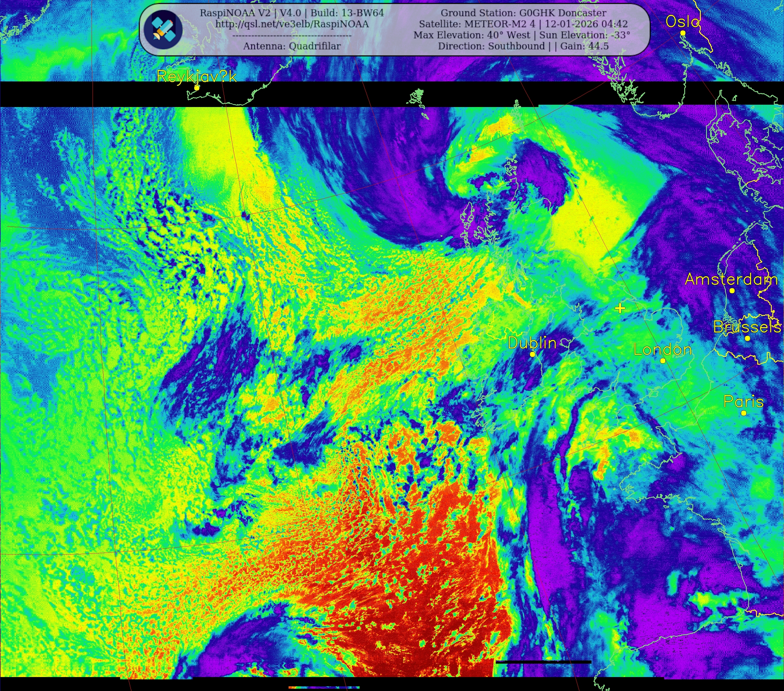
Task: Click the Paris city label text
Action: point(743,402)
